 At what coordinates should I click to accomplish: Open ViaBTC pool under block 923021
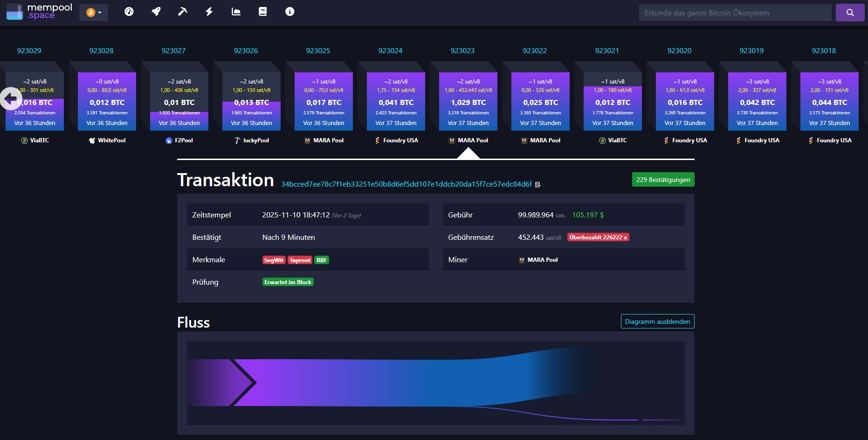coord(613,140)
